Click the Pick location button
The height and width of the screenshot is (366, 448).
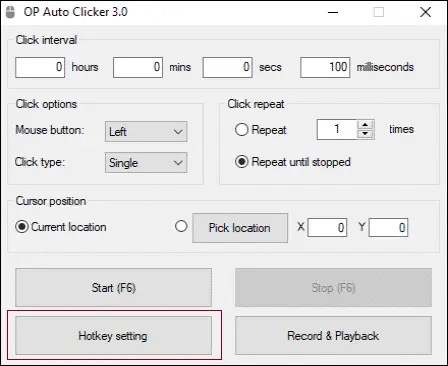[x=240, y=228]
